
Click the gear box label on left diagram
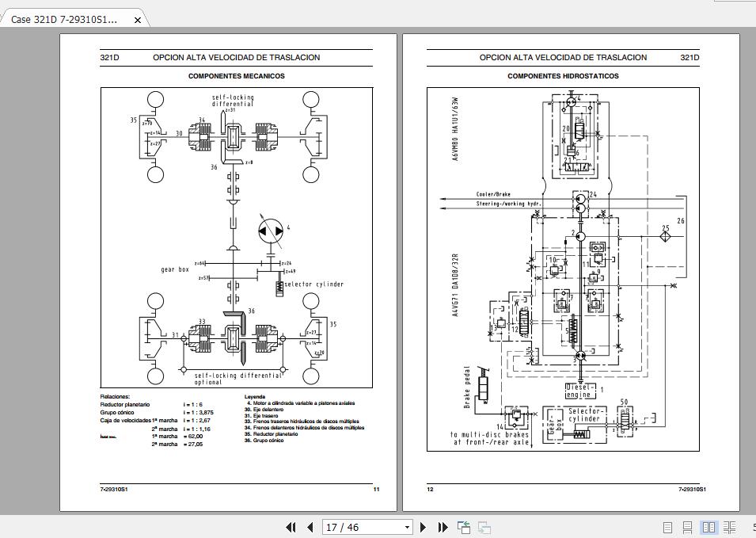(x=175, y=270)
